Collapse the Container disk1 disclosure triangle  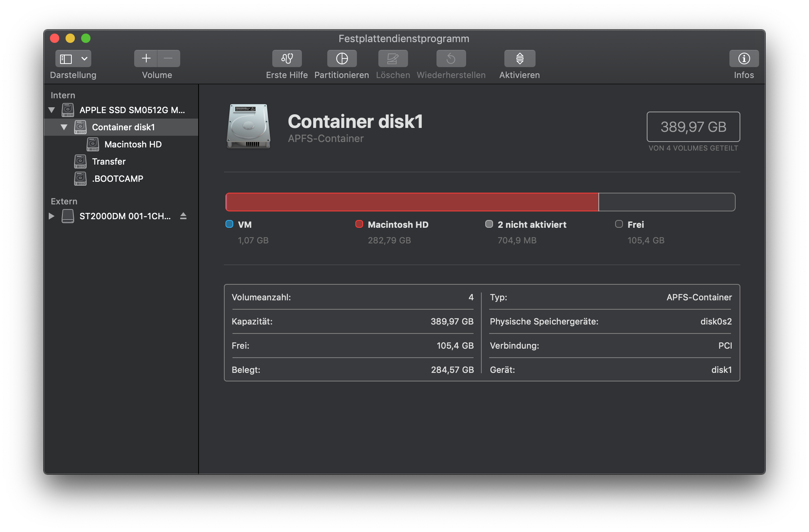pos(64,127)
